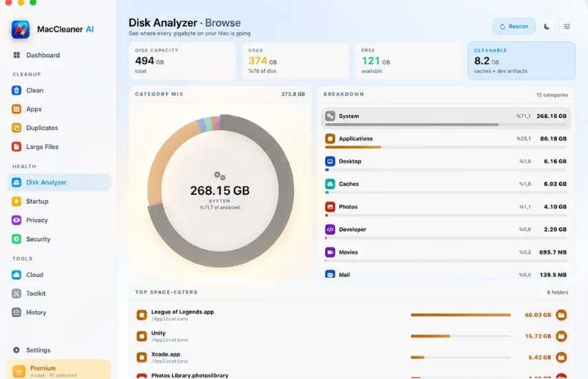Click the 268.15 GB center label

[x=220, y=191]
